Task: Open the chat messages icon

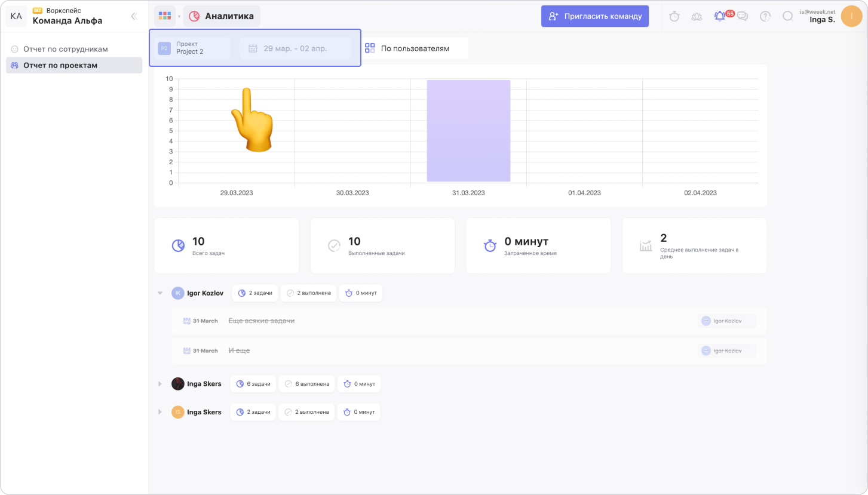Action: 743,17
